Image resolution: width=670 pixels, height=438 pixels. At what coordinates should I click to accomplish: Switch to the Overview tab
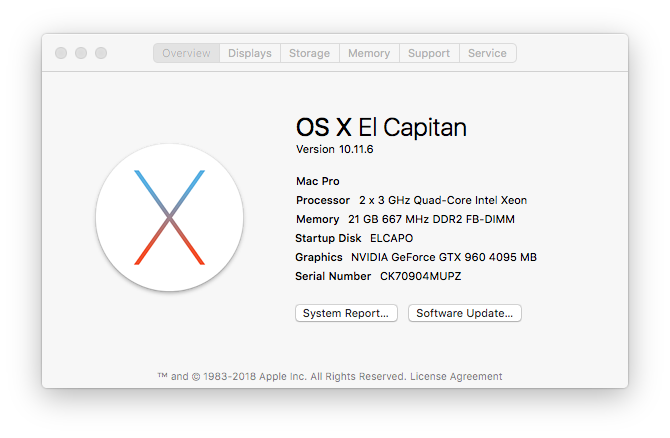(187, 53)
